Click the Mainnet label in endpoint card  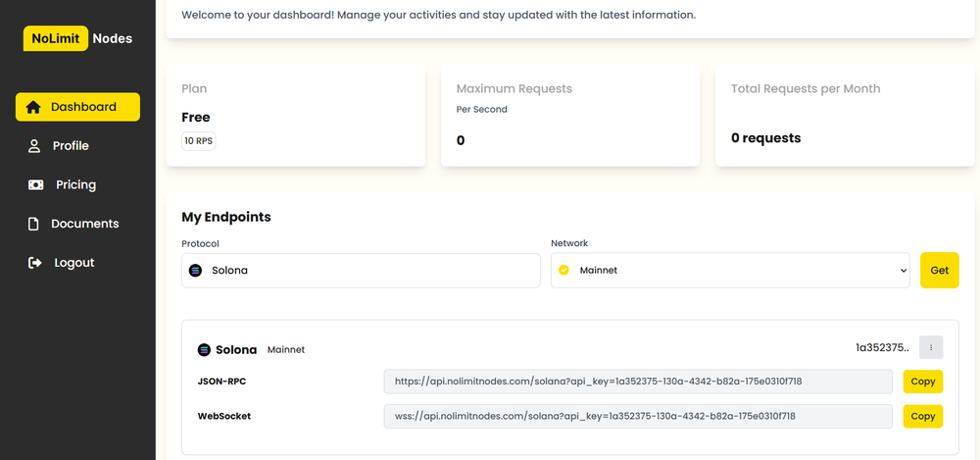(286, 350)
